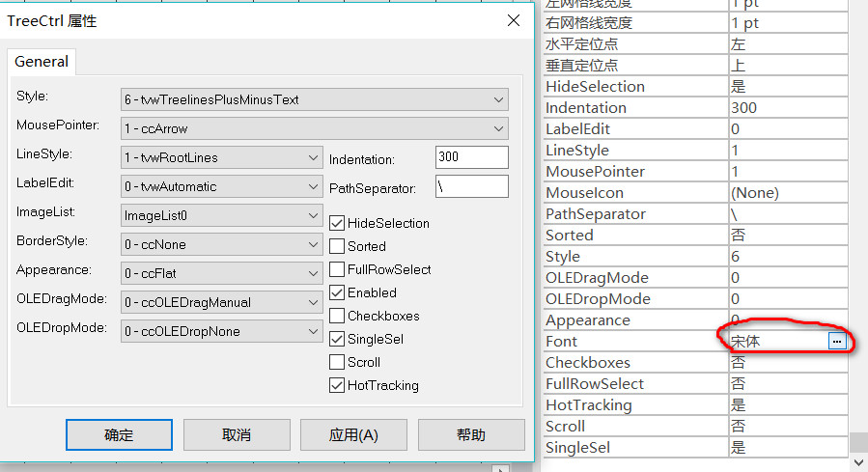Click the scrollbar down arrow at bottom right
This screenshot has width=868, height=472.
[858, 462]
